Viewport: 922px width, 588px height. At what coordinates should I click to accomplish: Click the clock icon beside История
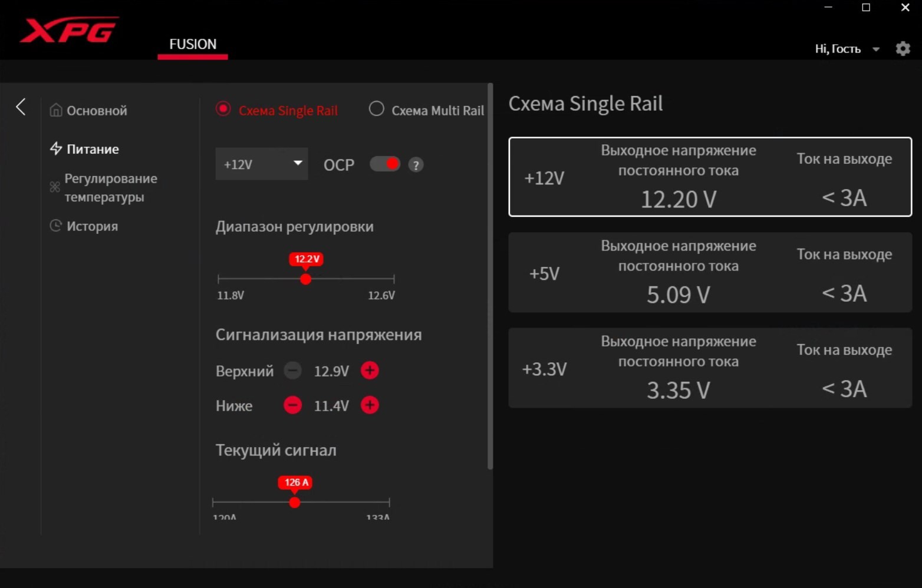tap(56, 226)
